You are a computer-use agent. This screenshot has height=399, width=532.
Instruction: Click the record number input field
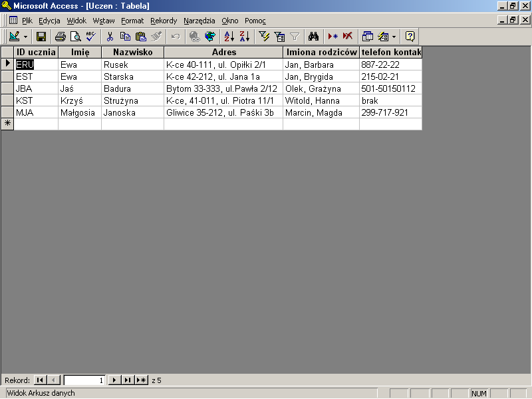pos(84,380)
